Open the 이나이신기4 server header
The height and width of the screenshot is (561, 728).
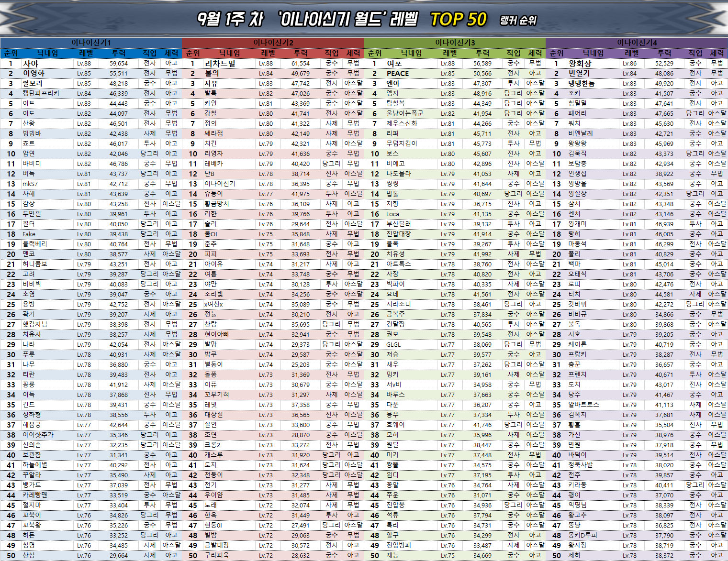coord(637,43)
